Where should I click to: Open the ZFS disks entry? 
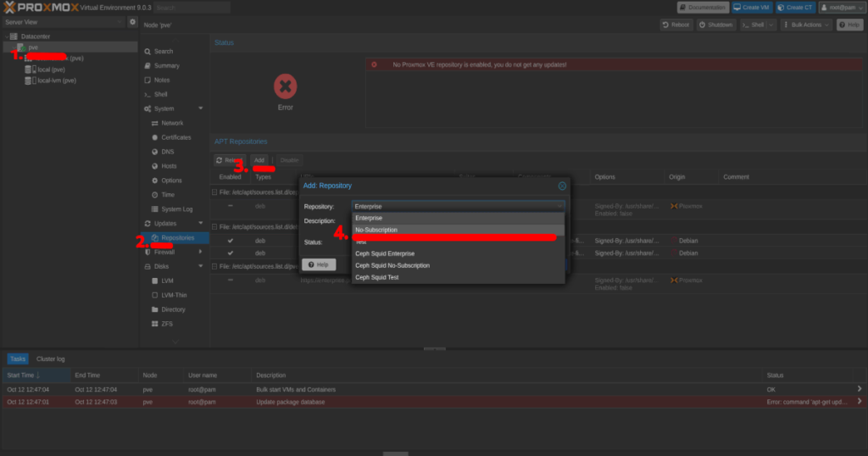pos(167,324)
